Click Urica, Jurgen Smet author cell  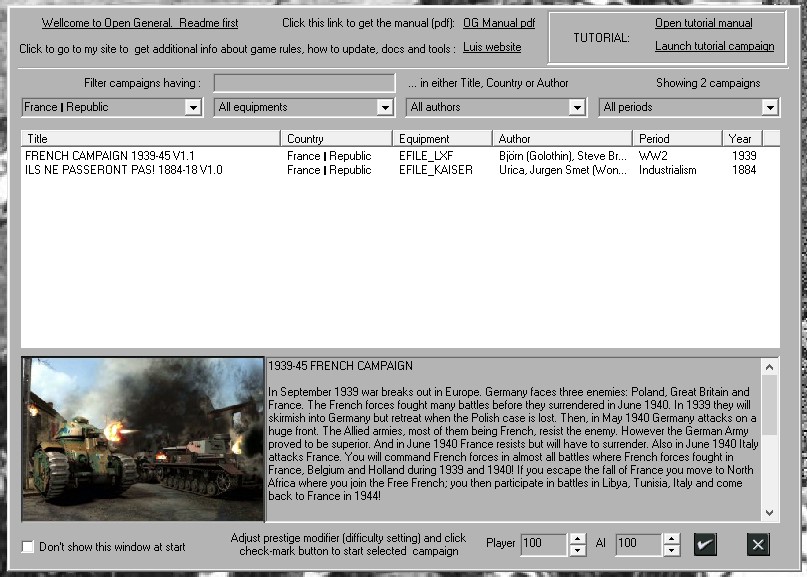563,170
